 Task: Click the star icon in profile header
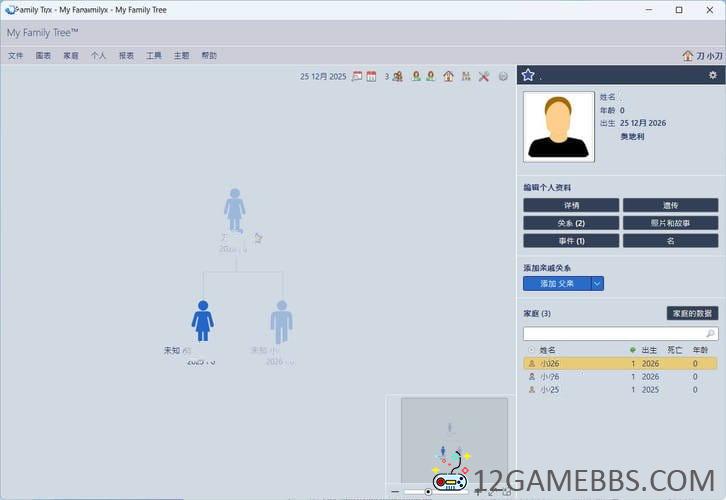click(x=528, y=75)
